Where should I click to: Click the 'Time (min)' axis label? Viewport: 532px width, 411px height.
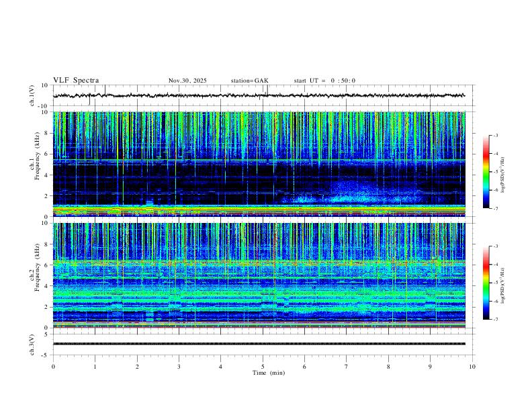point(269,373)
